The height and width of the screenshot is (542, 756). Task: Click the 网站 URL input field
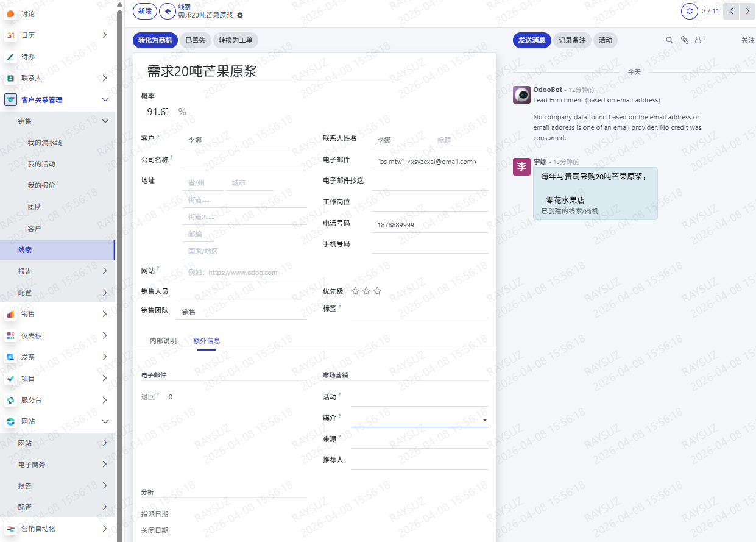coord(244,273)
